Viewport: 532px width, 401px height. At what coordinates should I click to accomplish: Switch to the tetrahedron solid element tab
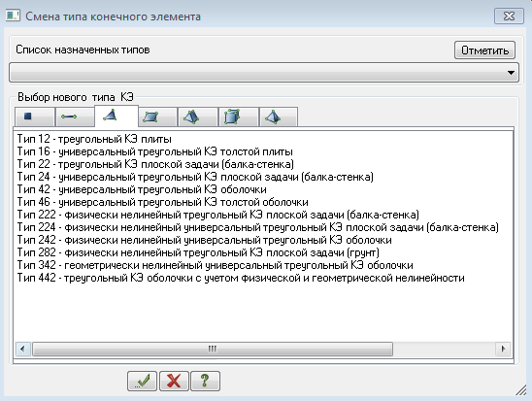(198, 117)
